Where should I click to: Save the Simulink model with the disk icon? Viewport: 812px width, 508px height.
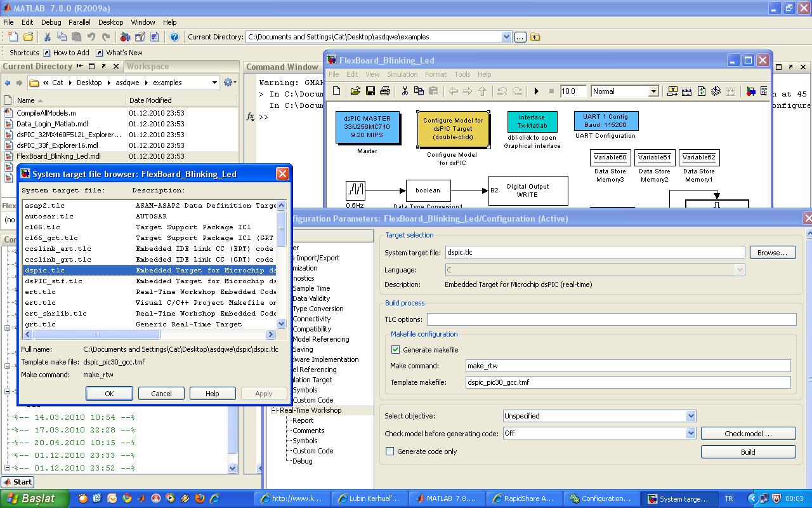point(370,91)
